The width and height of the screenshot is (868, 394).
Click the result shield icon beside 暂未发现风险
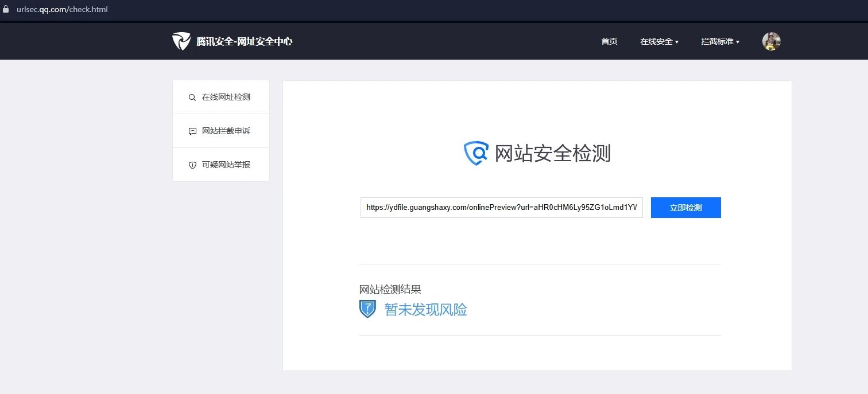(x=367, y=309)
